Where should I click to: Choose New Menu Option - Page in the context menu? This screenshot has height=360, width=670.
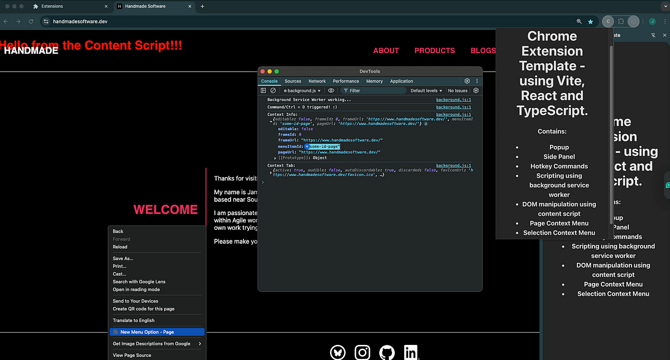click(x=157, y=332)
